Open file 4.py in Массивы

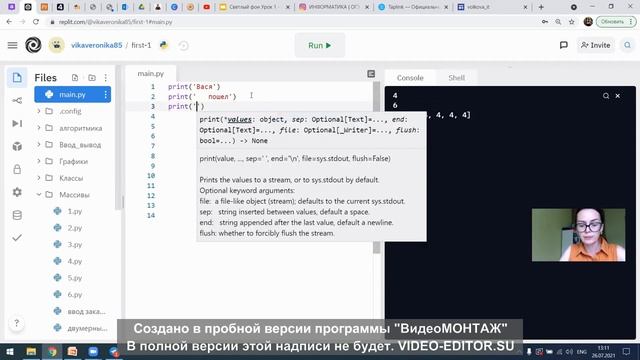point(75,261)
